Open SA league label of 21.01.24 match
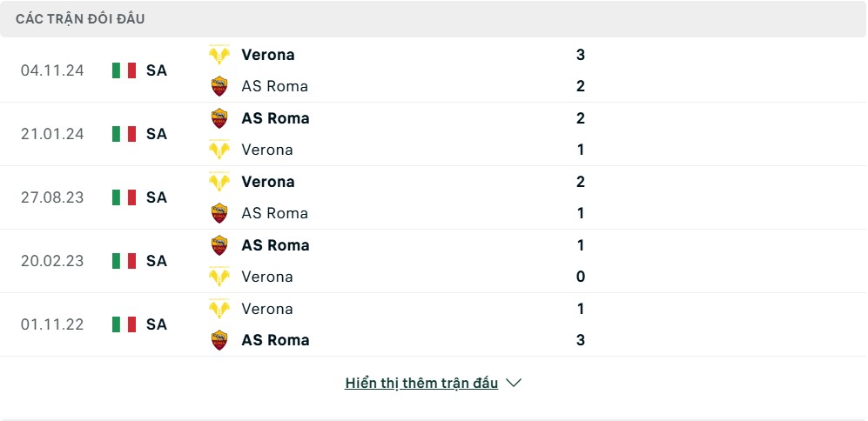 pos(157,134)
